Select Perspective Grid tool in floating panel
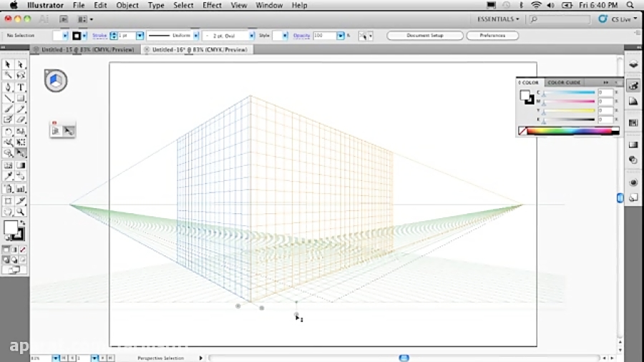644x362 pixels. coord(56,130)
